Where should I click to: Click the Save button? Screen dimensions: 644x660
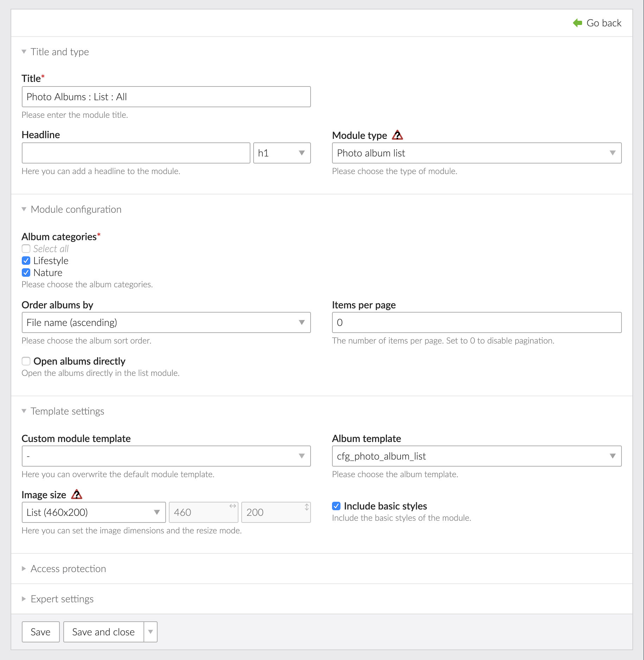point(40,632)
